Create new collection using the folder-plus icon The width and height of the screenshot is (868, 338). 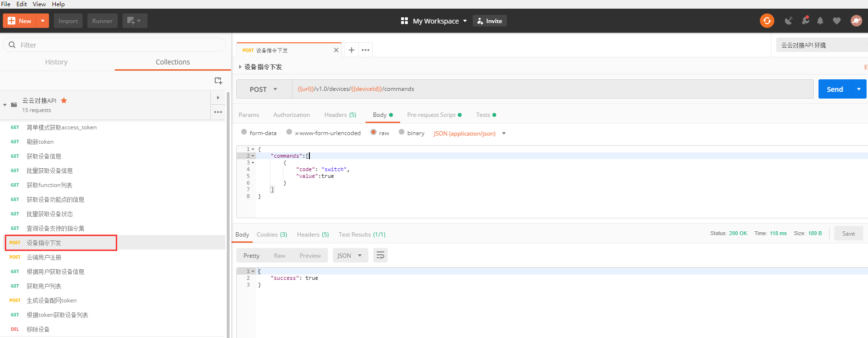[218, 81]
